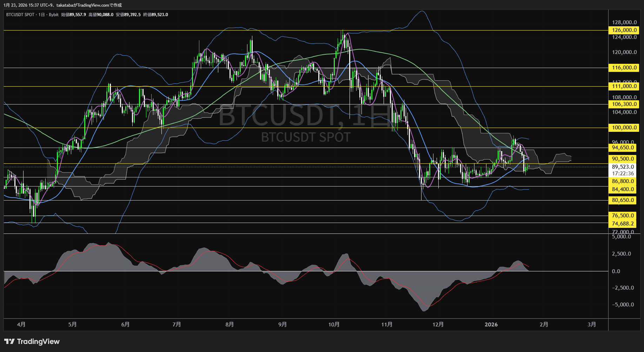The height and width of the screenshot is (352, 644).
Task: Select the 74,688.2 level label on price scale
Action: pos(623,223)
